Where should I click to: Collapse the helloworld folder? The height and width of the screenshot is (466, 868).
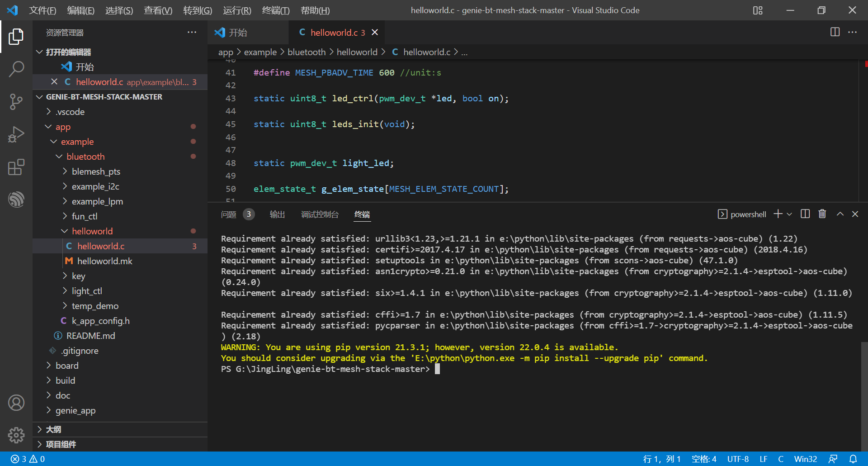92,231
